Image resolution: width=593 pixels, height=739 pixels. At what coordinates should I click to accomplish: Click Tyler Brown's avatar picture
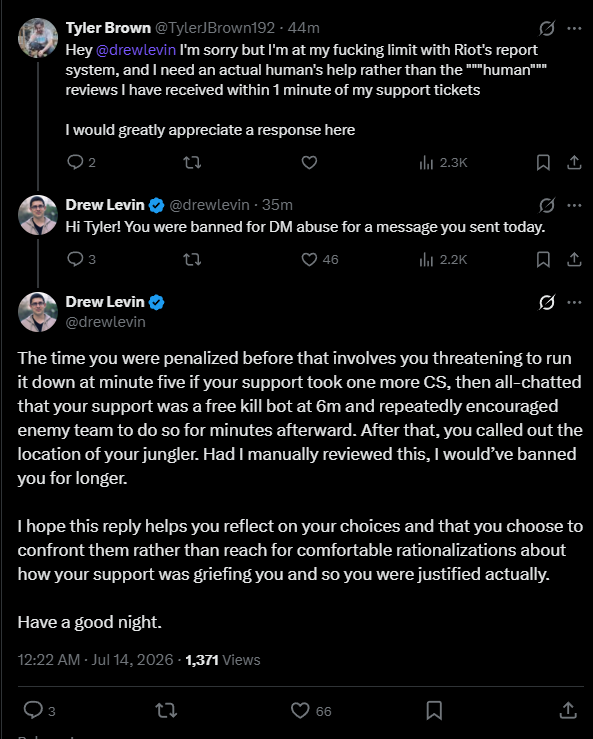click(38, 38)
